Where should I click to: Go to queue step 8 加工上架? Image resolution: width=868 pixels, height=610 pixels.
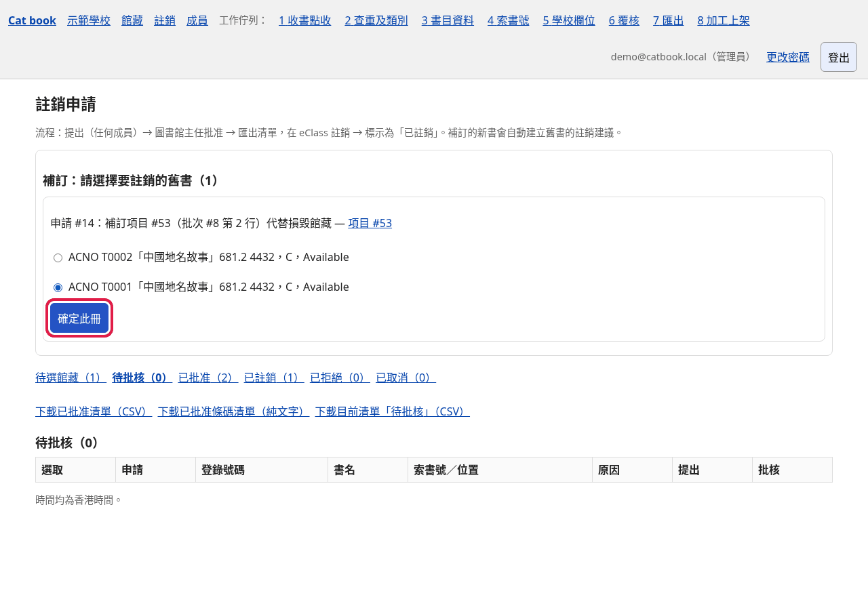coord(724,20)
